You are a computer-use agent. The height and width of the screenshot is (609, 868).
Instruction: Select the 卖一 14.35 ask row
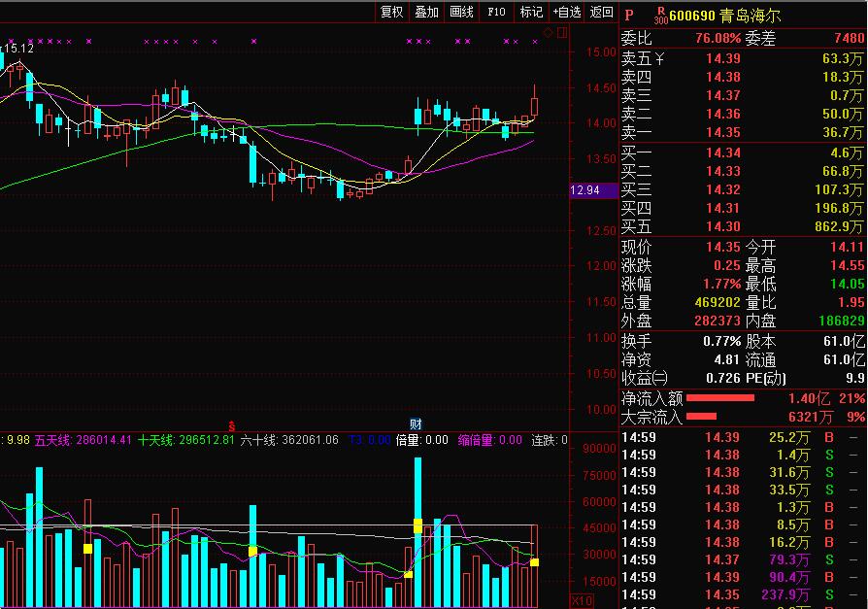743,132
